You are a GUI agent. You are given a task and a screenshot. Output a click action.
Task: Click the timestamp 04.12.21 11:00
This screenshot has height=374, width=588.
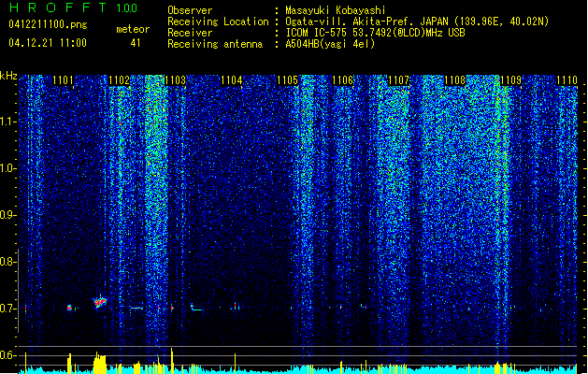[x=48, y=43]
